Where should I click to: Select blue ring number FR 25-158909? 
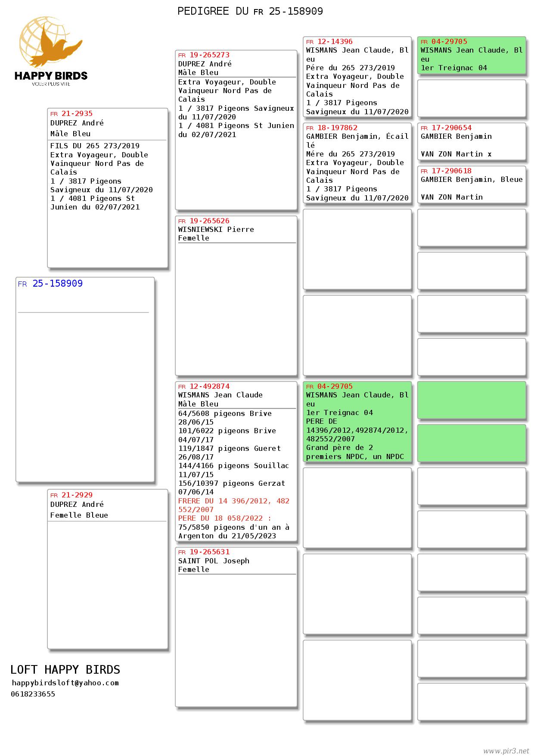pos(50,284)
